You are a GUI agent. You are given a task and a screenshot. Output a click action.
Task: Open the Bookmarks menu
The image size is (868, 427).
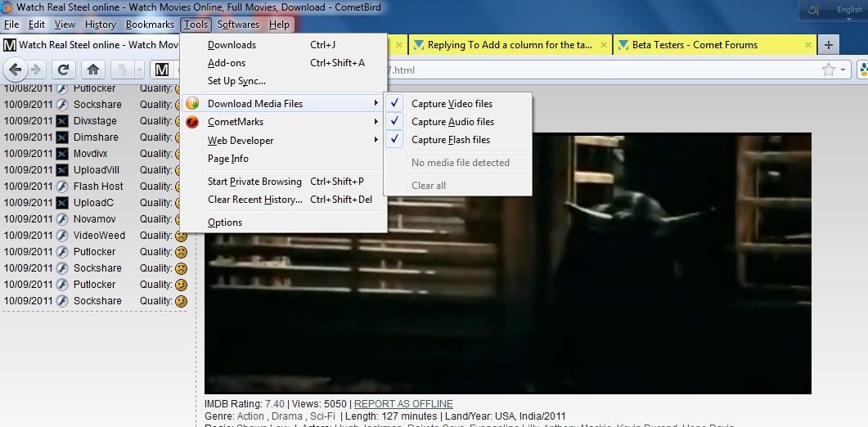150,25
